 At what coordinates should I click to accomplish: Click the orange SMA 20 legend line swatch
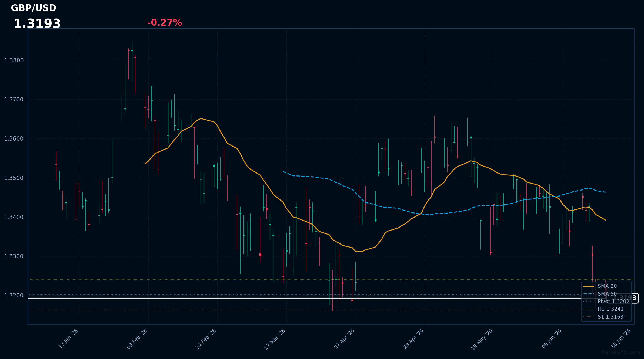pyautogui.click(x=589, y=286)
